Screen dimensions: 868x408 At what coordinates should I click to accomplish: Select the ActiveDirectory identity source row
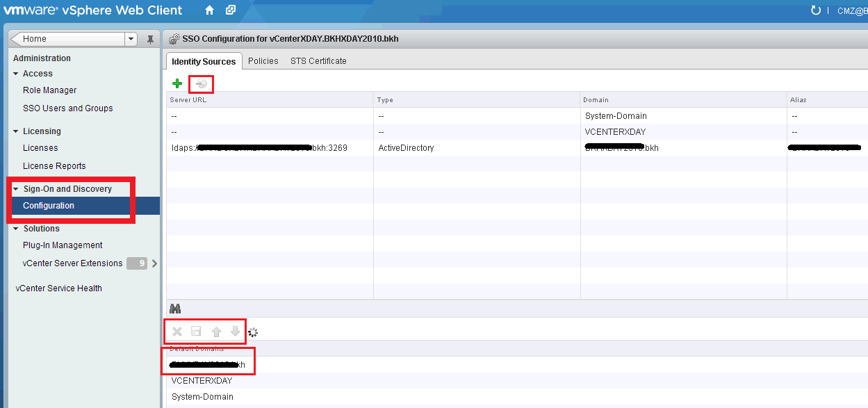click(406, 148)
